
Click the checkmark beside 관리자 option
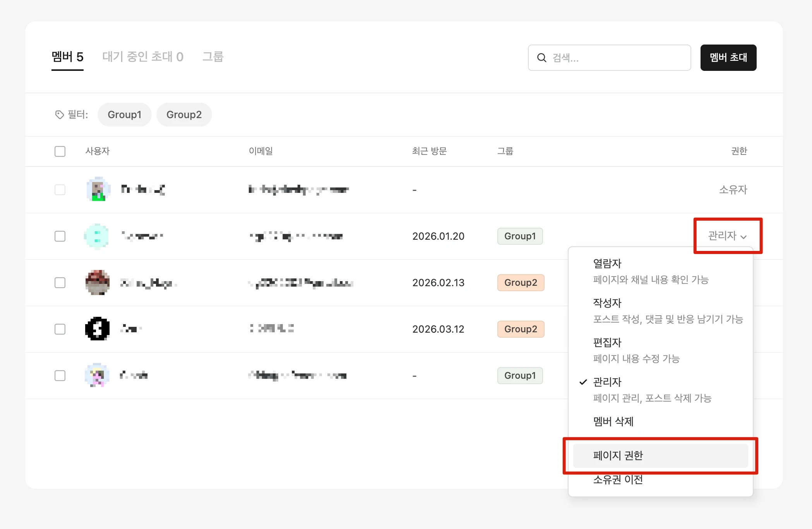click(x=583, y=382)
